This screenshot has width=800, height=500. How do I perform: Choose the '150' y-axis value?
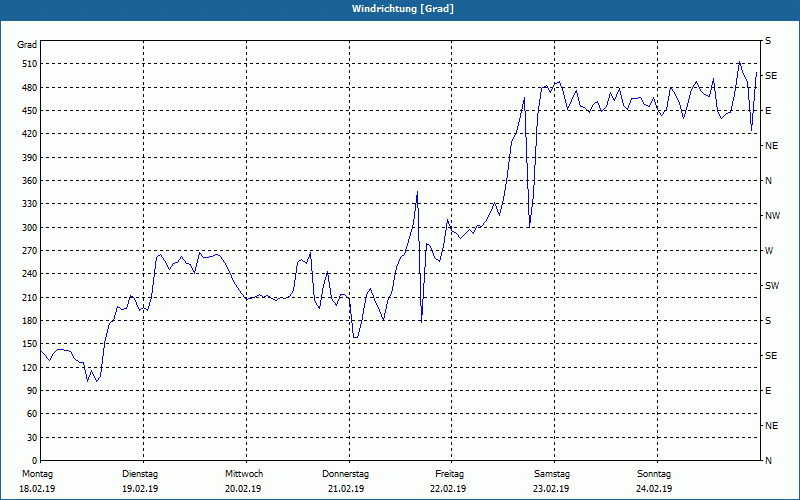30,344
